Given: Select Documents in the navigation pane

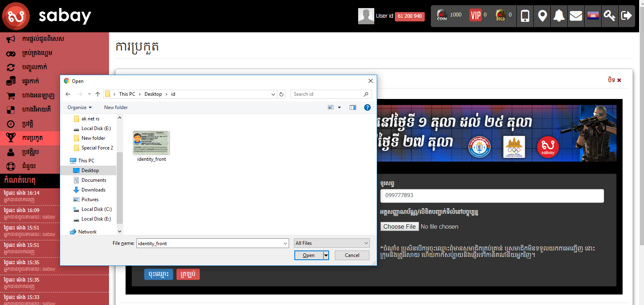Looking at the screenshot, I should tap(94, 180).
